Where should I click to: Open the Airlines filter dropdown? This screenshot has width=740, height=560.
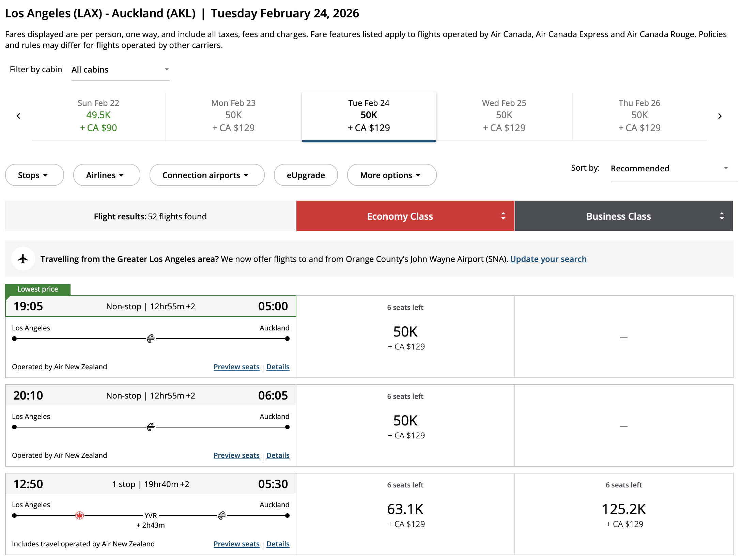point(107,175)
